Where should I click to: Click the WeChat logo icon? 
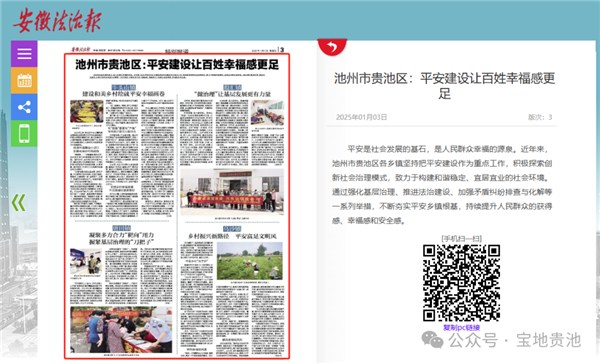432,340
